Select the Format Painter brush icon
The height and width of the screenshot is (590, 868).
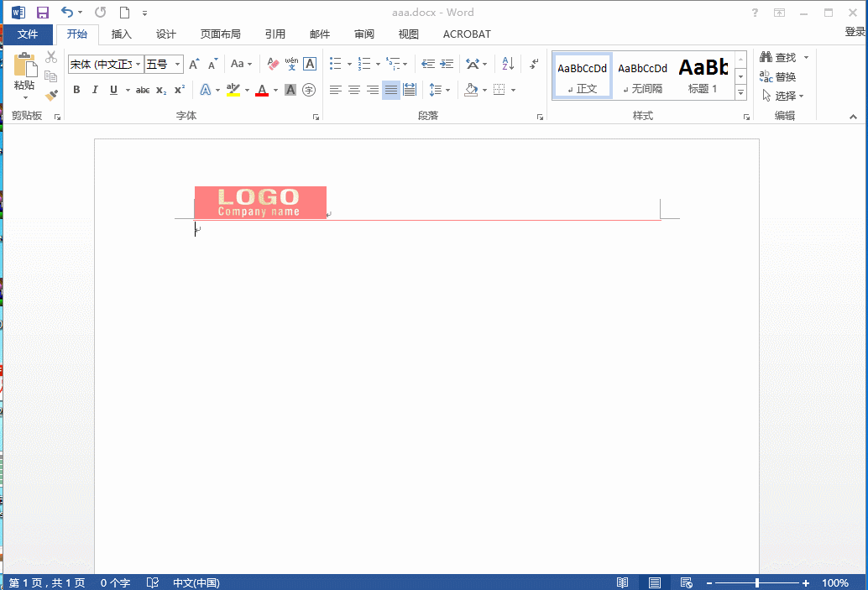coord(51,96)
